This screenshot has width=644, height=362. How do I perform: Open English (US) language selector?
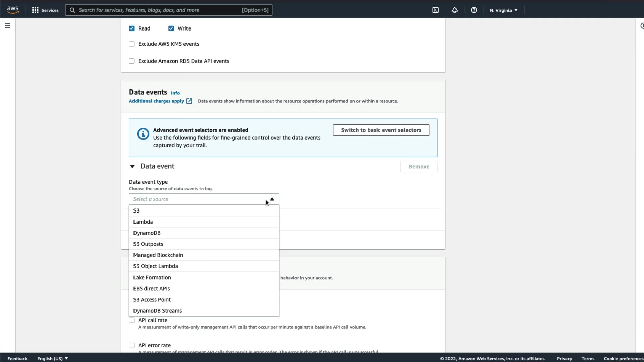click(52, 358)
